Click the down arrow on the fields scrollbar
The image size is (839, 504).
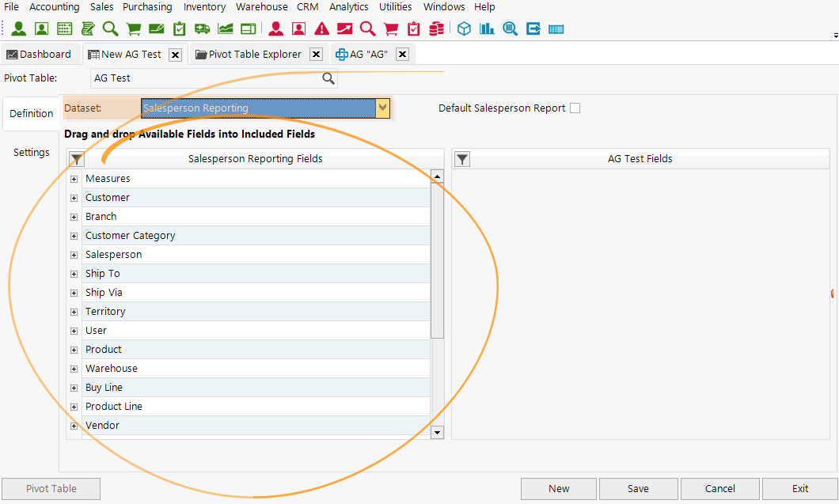[x=436, y=432]
